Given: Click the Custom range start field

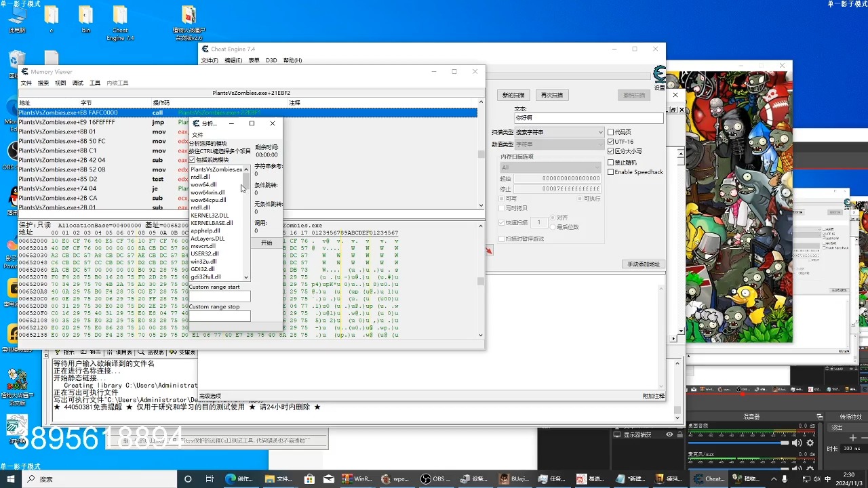Looking at the screenshot, I should 220,296.
